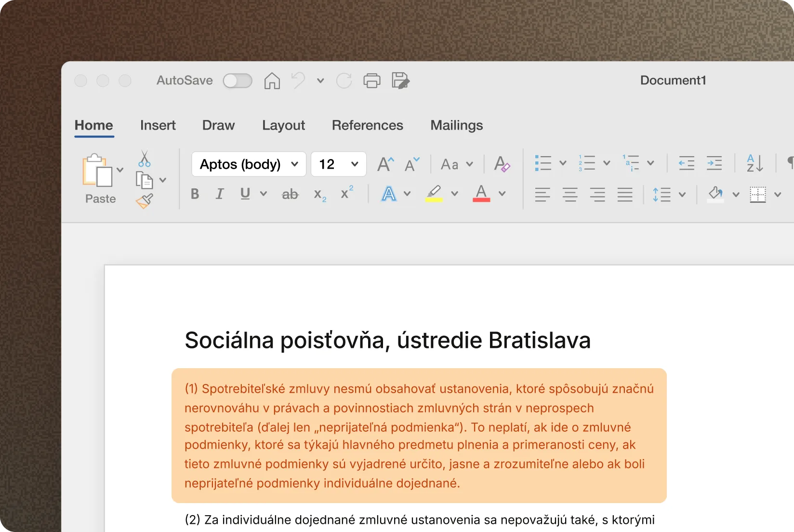The height and width of the screenshot is (532, 794).
Task: Sort text with the A-Z icon
Action: pyautogui.click(x=755, y=163)
